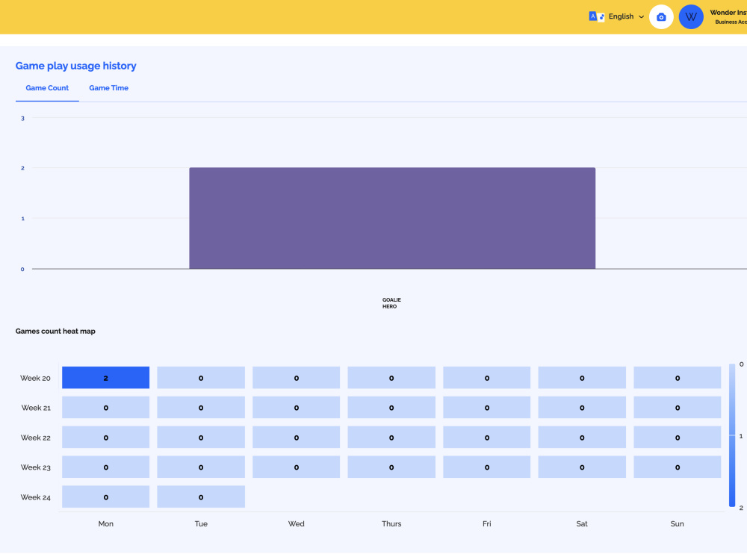Click Week 22 Friday heat map cell
The height and width of the screenshot is (560, 747).
point(486,437)
